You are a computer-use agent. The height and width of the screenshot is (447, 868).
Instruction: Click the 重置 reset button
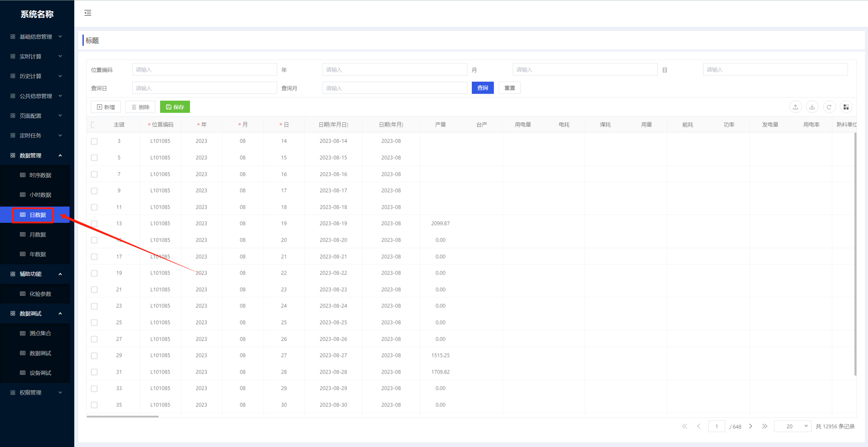509,88
